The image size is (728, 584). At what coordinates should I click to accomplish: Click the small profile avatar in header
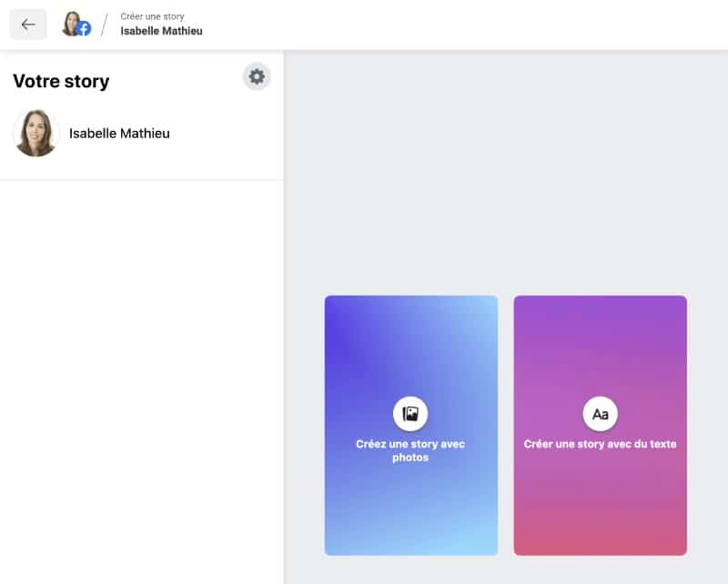coord(71,23)
